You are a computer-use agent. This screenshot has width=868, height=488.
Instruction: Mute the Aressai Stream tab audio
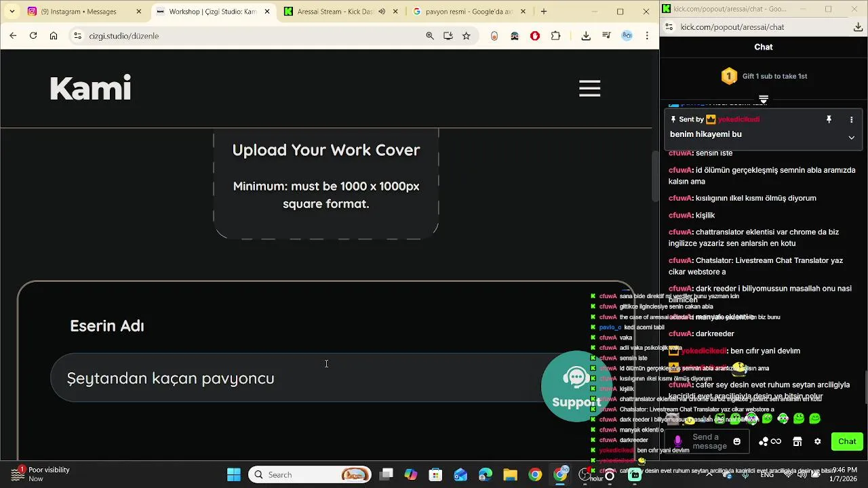coord(382,12)
